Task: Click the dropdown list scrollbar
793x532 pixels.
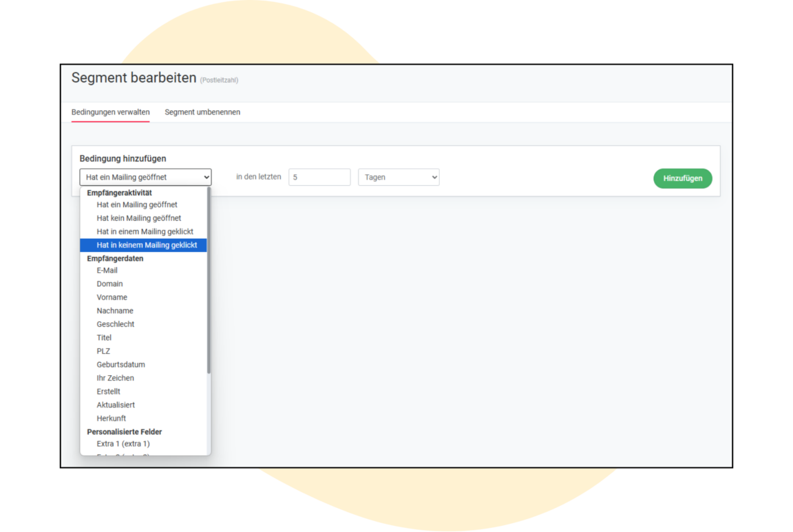Action: [209, 282]
